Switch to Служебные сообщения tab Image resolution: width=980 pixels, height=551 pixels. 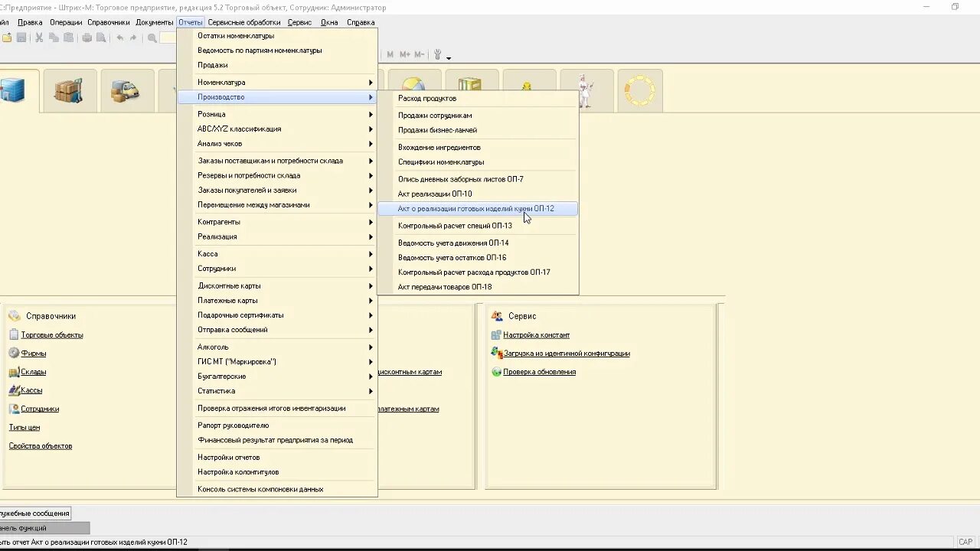(x=35, y=514)
